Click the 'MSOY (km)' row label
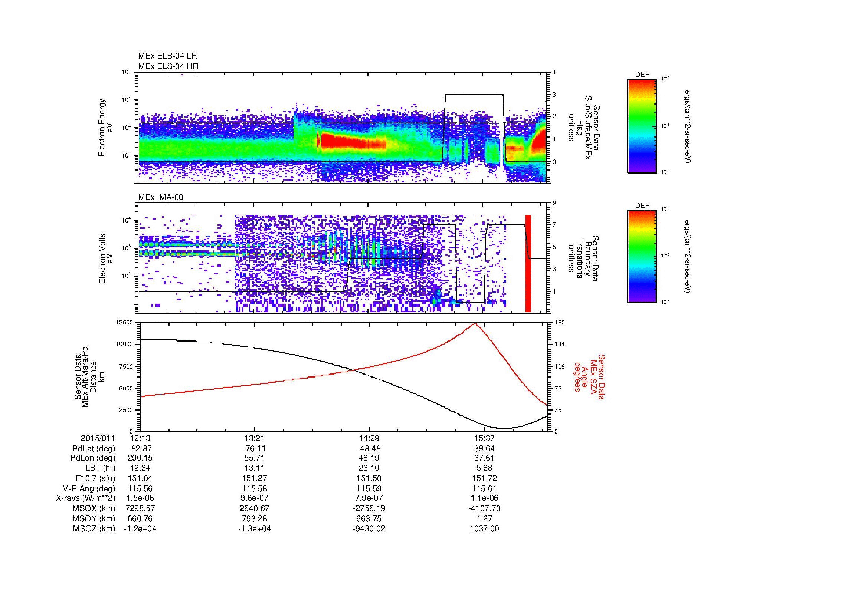This screenshot has height=613, width=868. click(x=94, y=518)
